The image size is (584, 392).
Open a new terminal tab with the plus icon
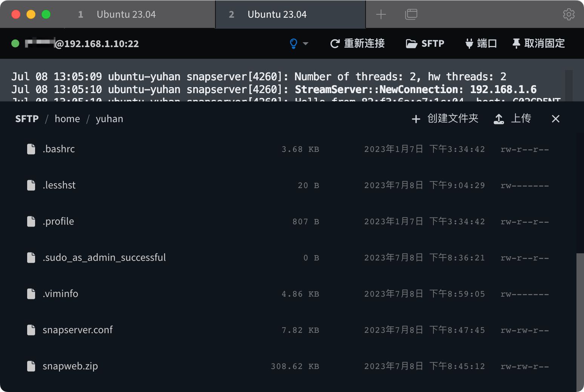point(381,14)
